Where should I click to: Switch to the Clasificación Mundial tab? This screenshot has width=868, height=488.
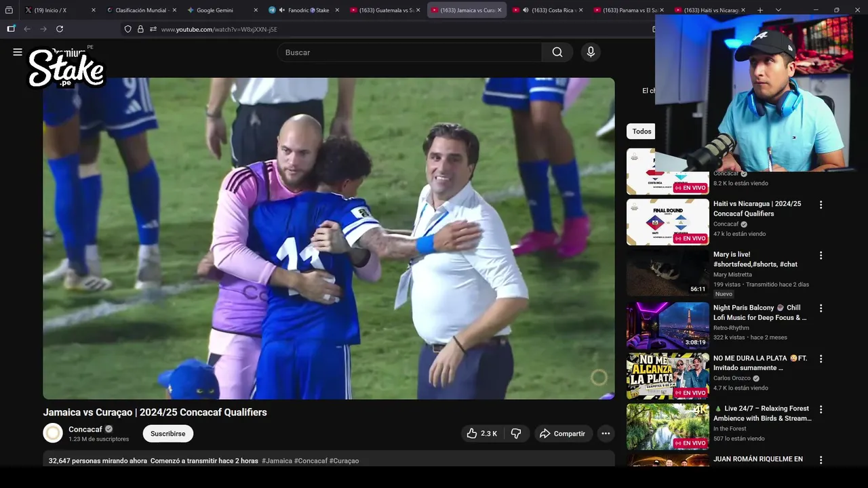pos(141,10)
